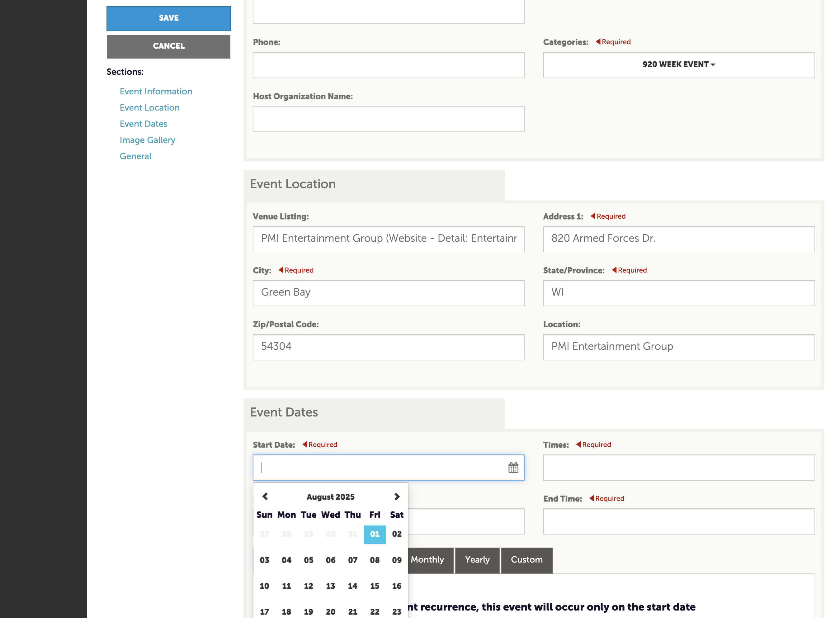Click the SAVE button
Screen dimensions: 840x618
point(169,18)
